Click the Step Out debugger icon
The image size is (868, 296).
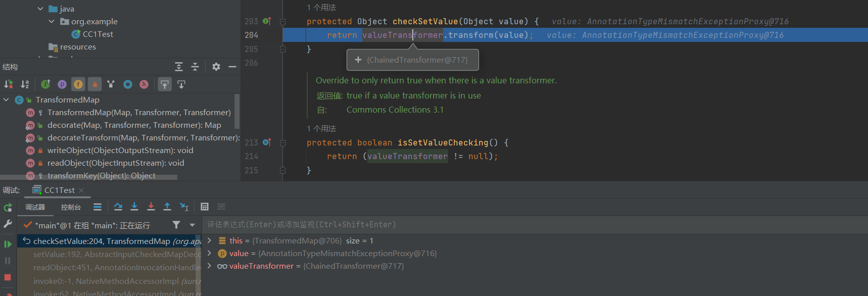point(167,207)
